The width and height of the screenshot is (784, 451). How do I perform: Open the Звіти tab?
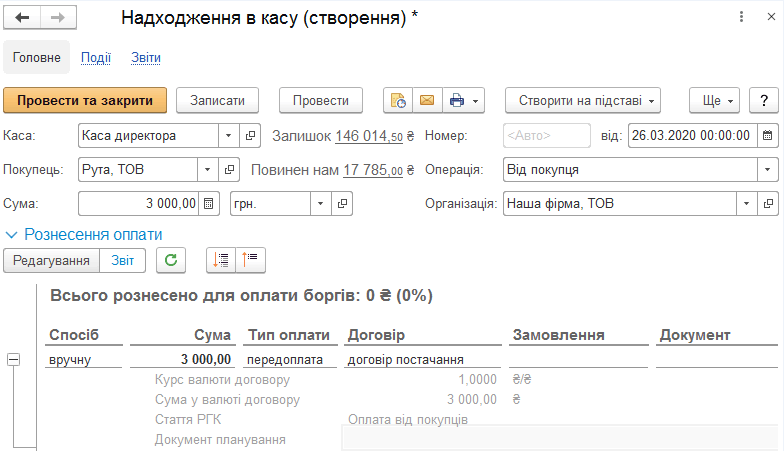pos(146,58)
